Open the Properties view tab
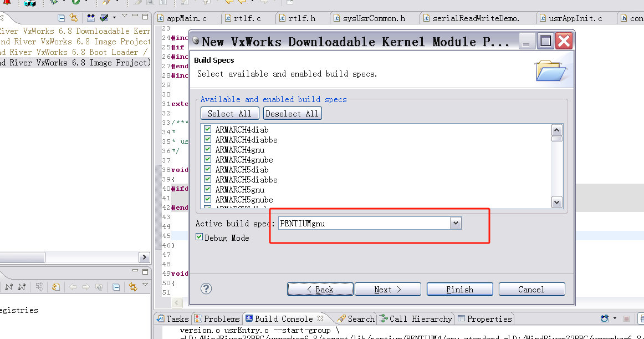Screen dimensions: 644x339 click(485, 319)
